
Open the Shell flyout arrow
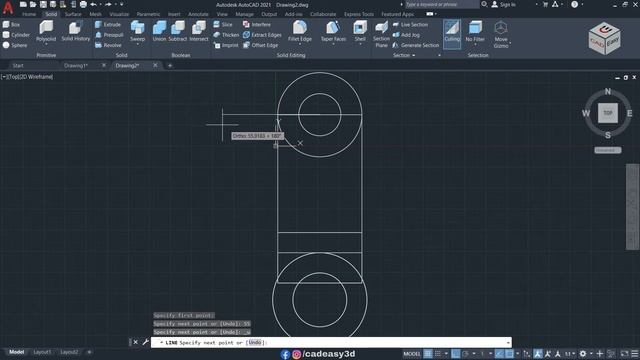tap(360, 44)
